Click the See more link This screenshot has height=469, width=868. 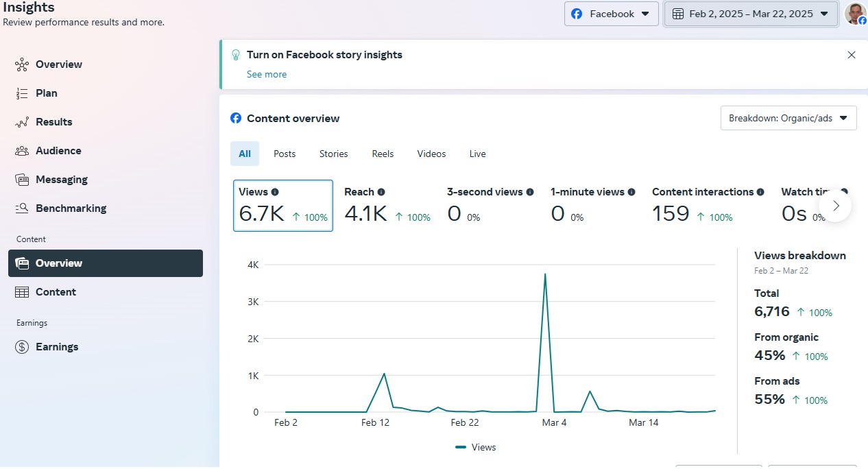click(267, 74)
